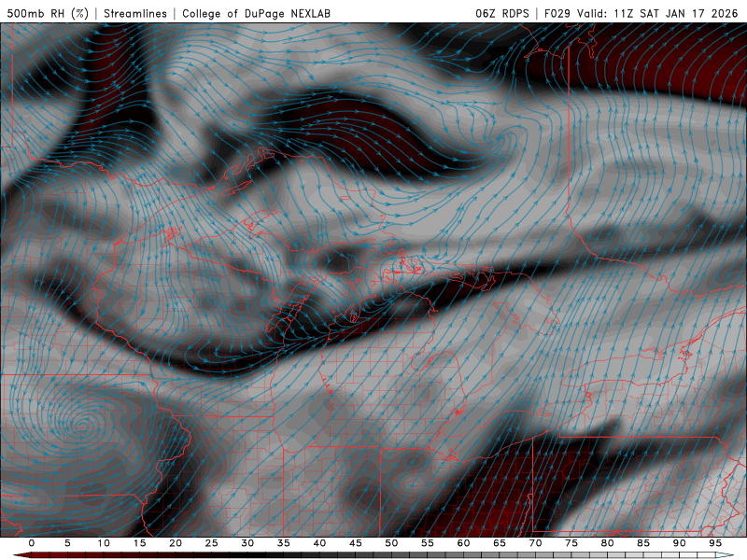Click the "15" value on the legend scale
This screenshot has height=560, width=747.
tap(139, 543)
